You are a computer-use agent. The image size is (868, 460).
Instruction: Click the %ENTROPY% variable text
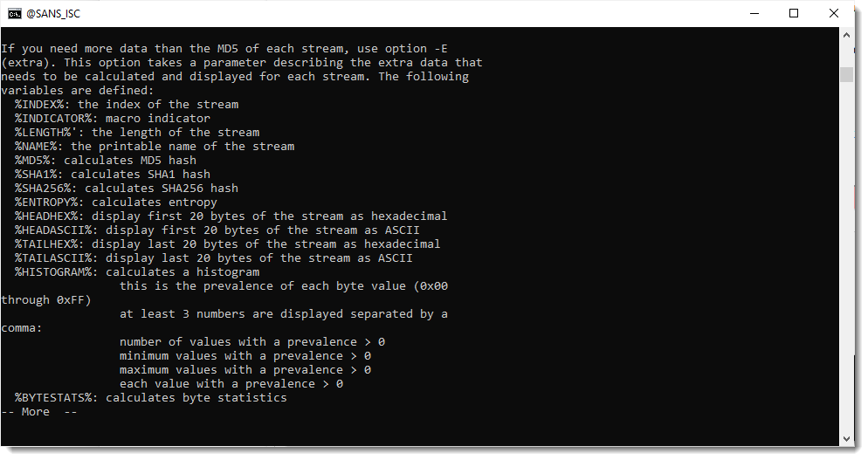(x=49, y=203)
